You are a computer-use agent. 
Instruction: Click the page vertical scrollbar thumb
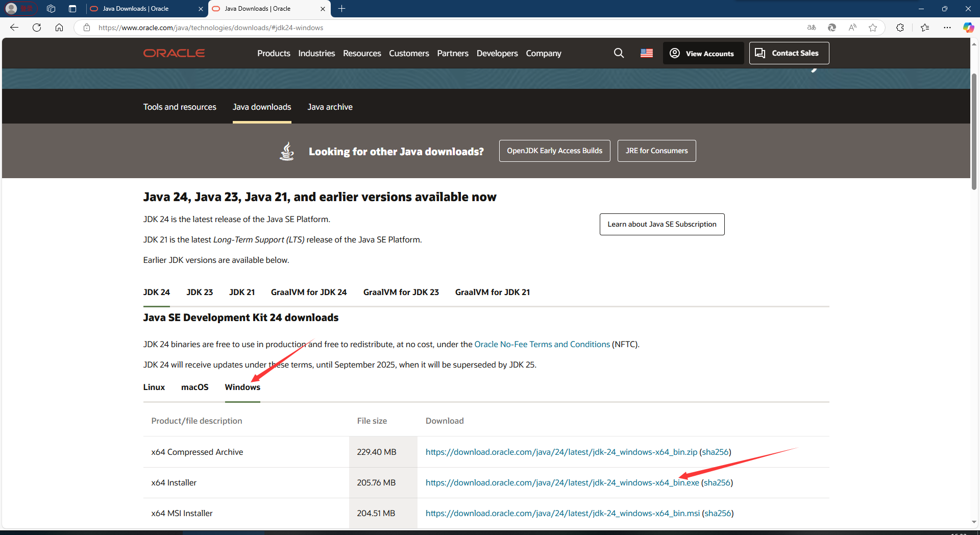pyautogui.click(x=974, y=132)
